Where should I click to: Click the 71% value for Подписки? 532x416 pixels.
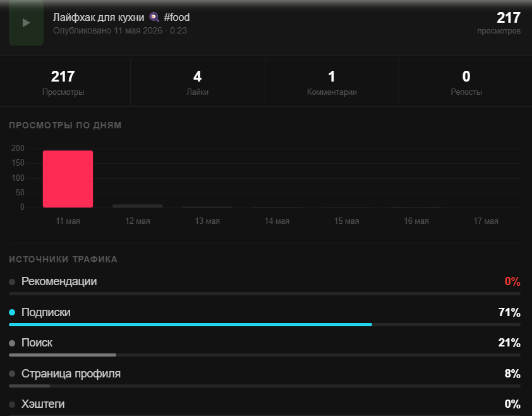pos(509,312)
